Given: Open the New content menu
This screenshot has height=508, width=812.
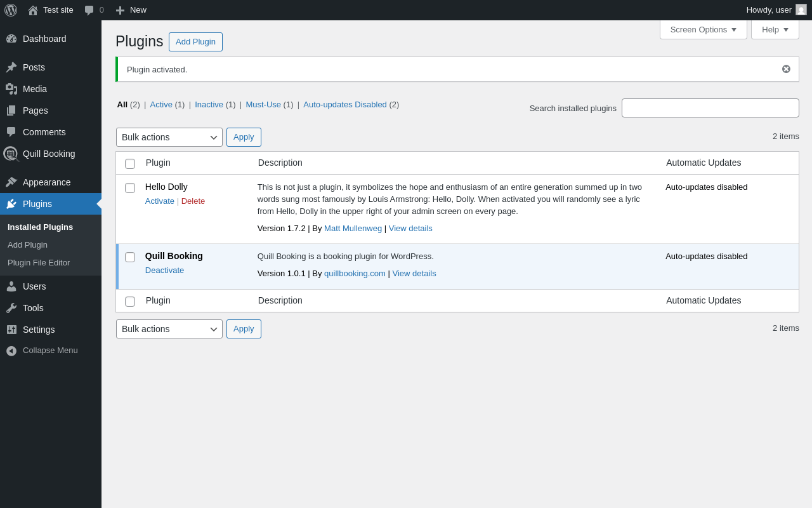Looking at the screenshot, I should (131, 10).
